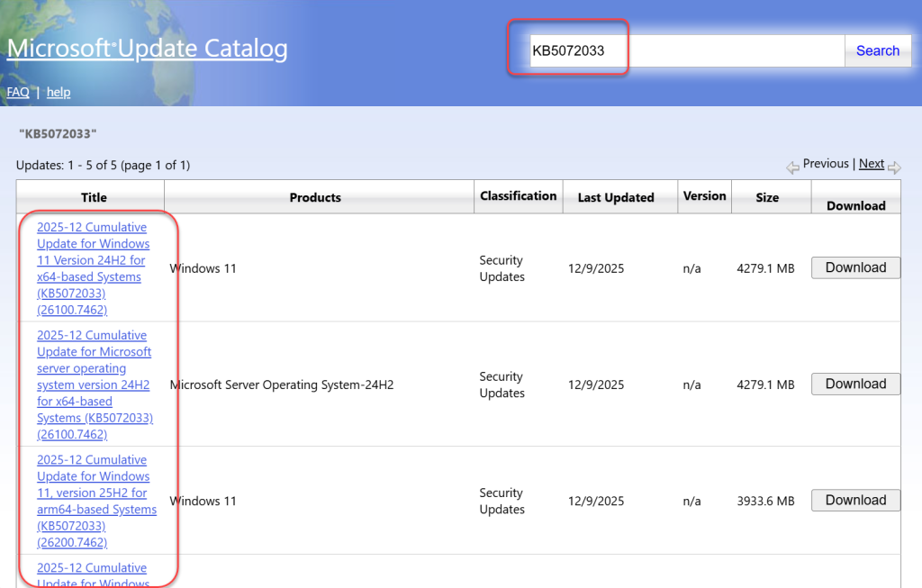Click the right arrow icon beside Next
This screenshot has width=922, height=588.
[894, 167]
